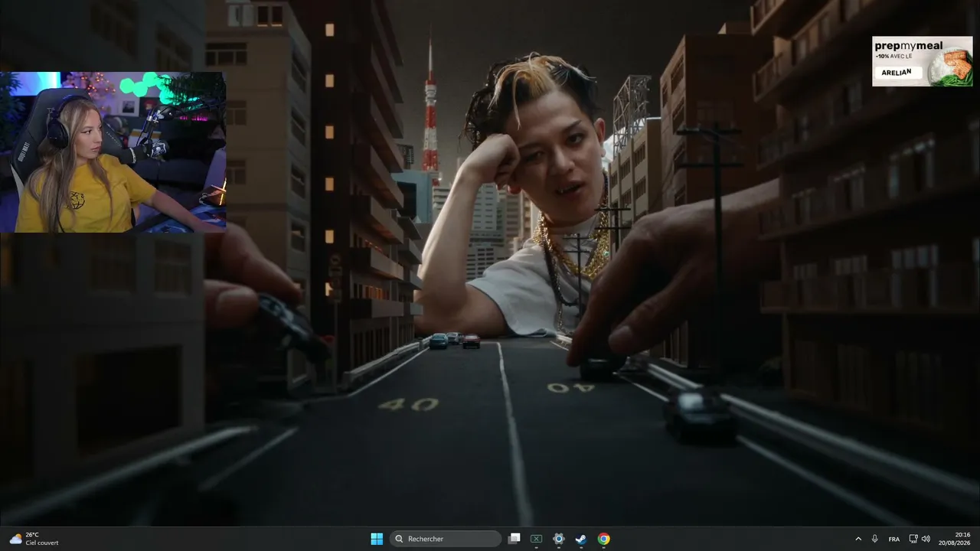Image resolution: width=980 pixels, height=551 pixels.
Task: Expand the hidden system tray icons
Action: click(x=858, y=539)
